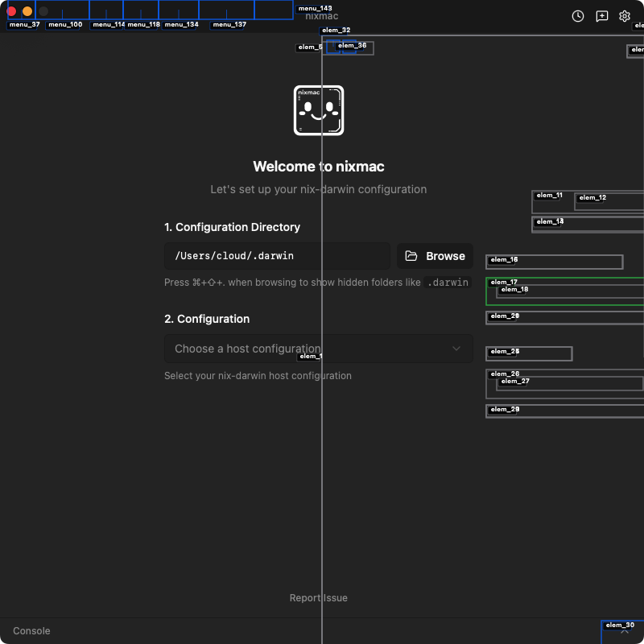Click the 1. Configuration Directory heading

(x=232, y=227)
